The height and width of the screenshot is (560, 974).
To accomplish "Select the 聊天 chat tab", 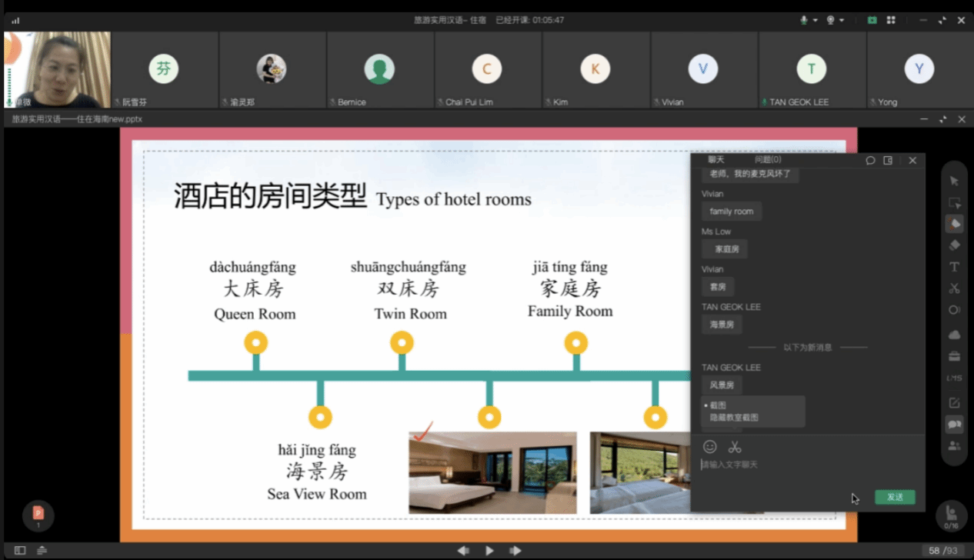I will coord(716,160).
